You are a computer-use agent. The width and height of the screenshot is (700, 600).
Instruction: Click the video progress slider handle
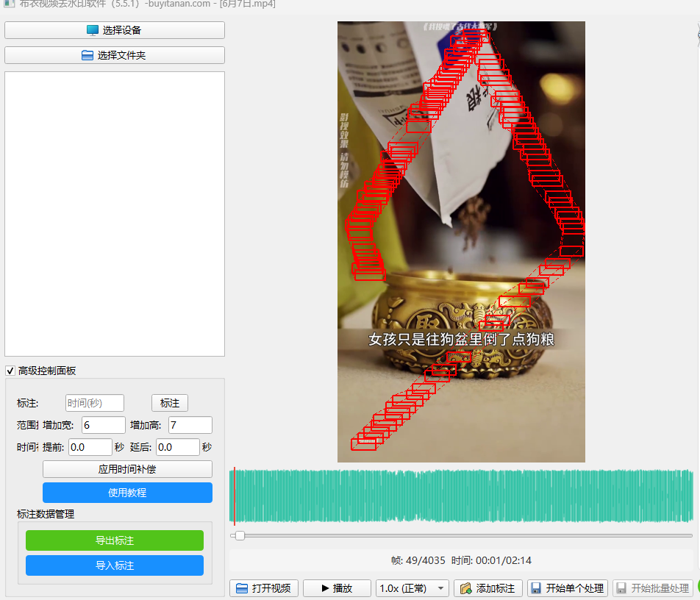point(240,535)
